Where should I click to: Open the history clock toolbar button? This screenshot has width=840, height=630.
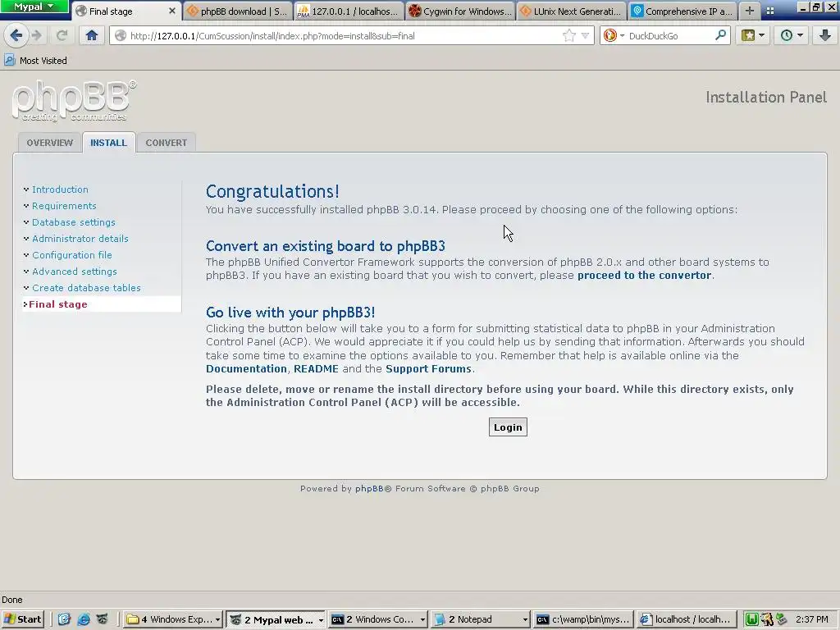point(792,36)
